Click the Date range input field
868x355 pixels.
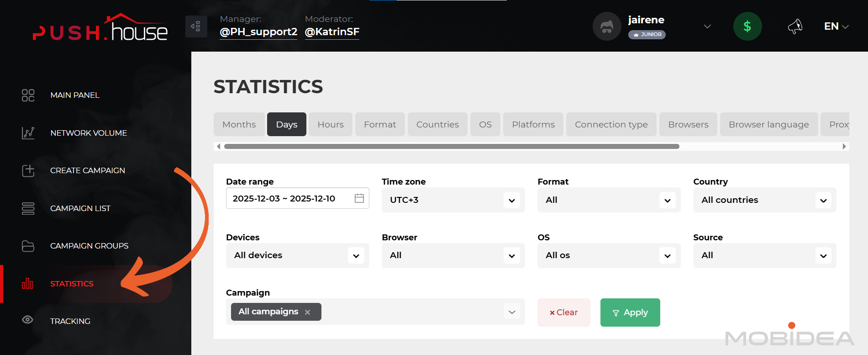click(298, 198)
